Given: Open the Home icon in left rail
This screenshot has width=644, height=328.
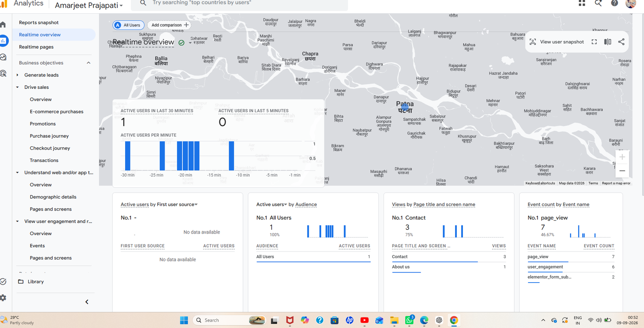Looking at the screenshot, I should click(x=3, y=25).
